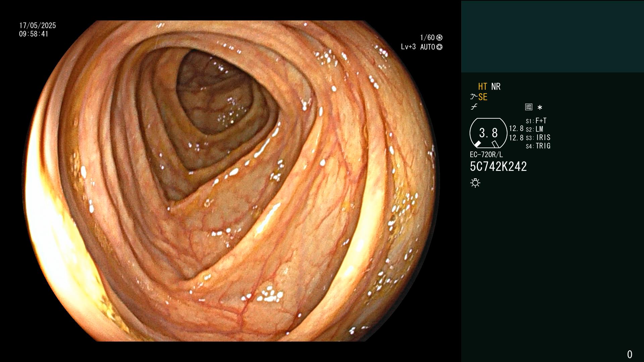Click the orange SE indicator
Screen dimensions: 644x362
coord(483,97)
